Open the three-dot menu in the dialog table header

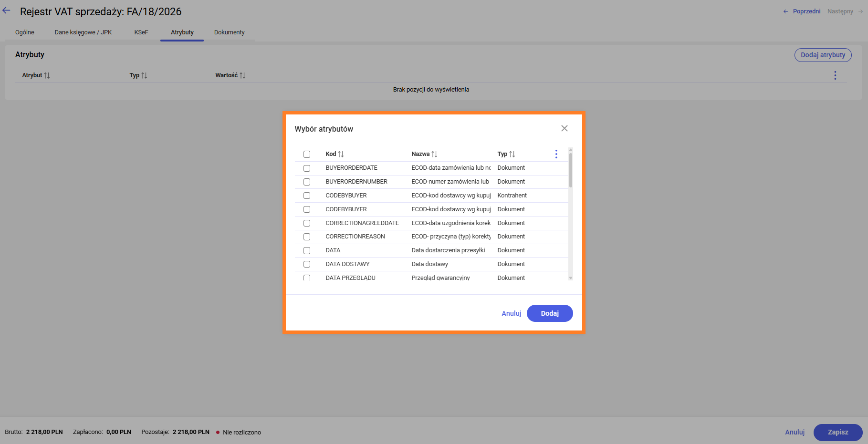[556, 154]
